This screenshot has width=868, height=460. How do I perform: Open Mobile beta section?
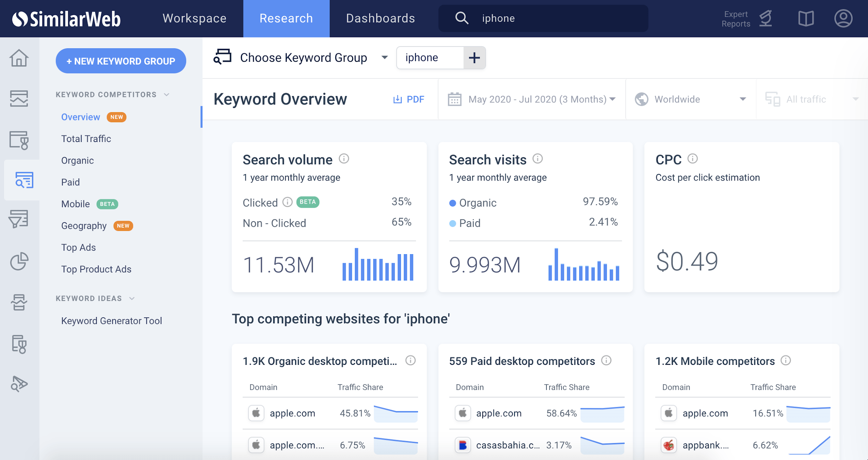(75, 204)
